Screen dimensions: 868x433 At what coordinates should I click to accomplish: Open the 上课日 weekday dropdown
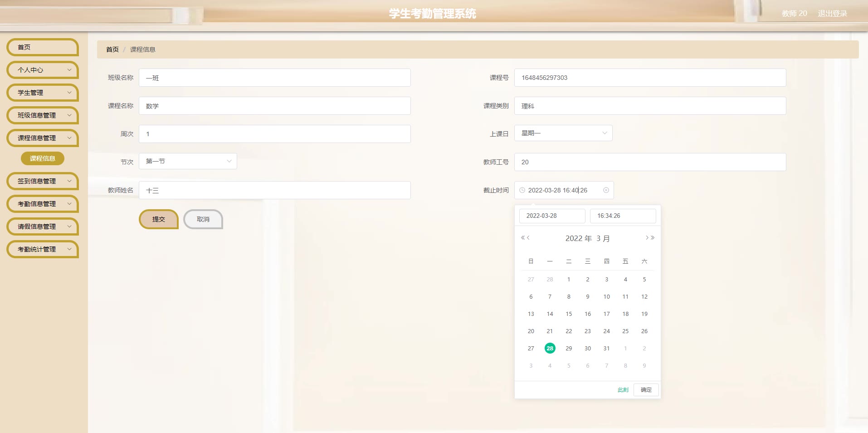click(563, 133)
